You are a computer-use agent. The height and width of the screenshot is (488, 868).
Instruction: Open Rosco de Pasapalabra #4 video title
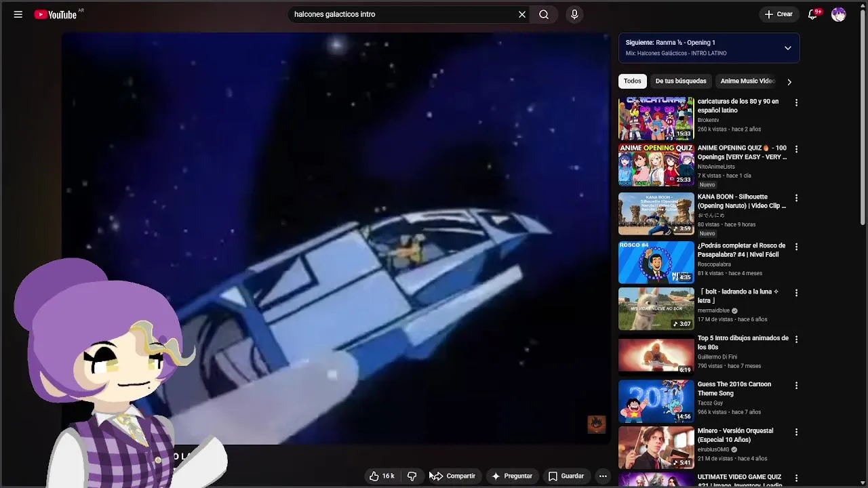point(741,250)
